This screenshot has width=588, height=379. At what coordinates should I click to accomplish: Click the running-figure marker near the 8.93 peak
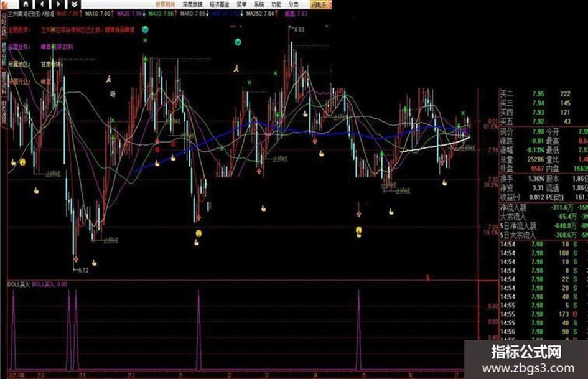[x=236, y=68]
